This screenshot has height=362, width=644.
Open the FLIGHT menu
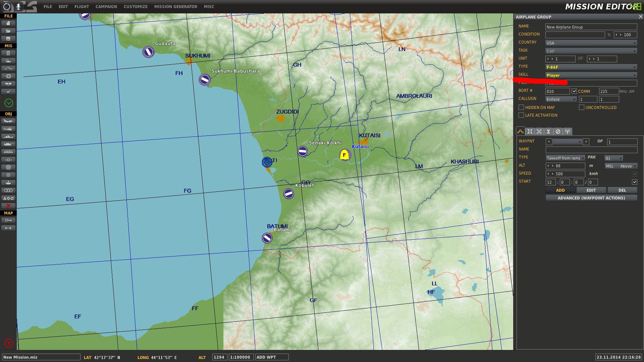point(82,6)
